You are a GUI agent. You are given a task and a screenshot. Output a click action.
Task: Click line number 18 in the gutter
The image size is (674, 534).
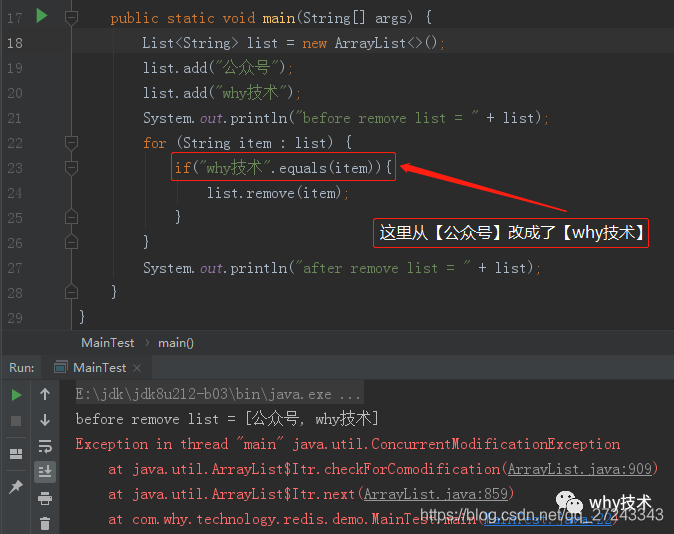[x=15, y=43]
